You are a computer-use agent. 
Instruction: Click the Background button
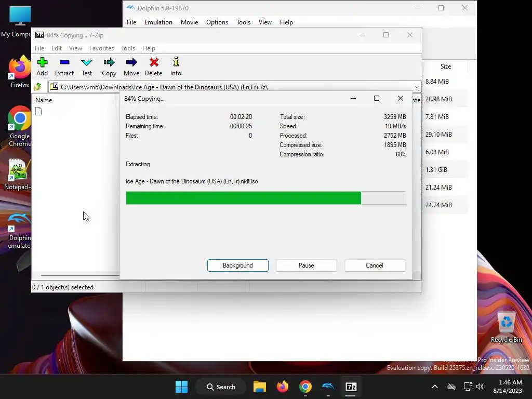coord(238,265)
